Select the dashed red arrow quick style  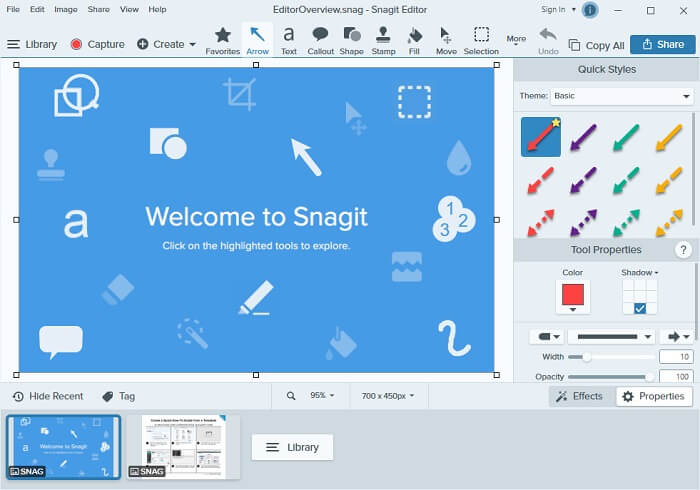541,180
